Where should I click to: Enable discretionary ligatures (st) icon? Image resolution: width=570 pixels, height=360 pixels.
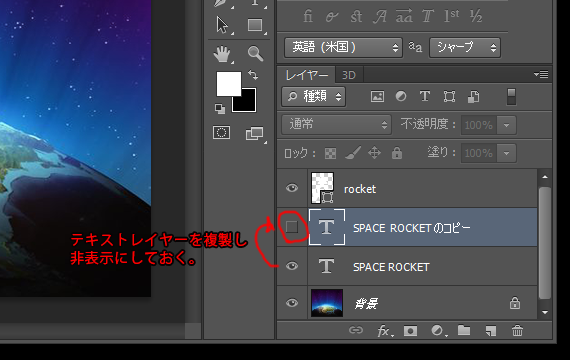(356, 17)
